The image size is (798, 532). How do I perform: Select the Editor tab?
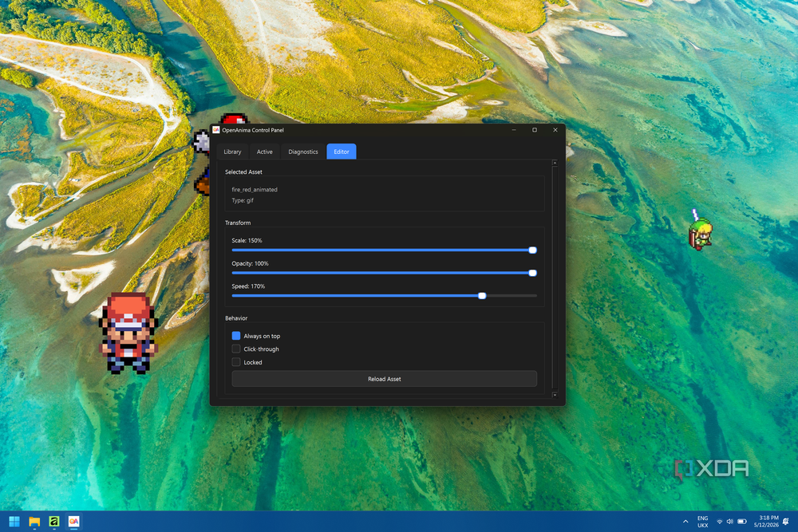pyautogui.click(x=342, y=152)
